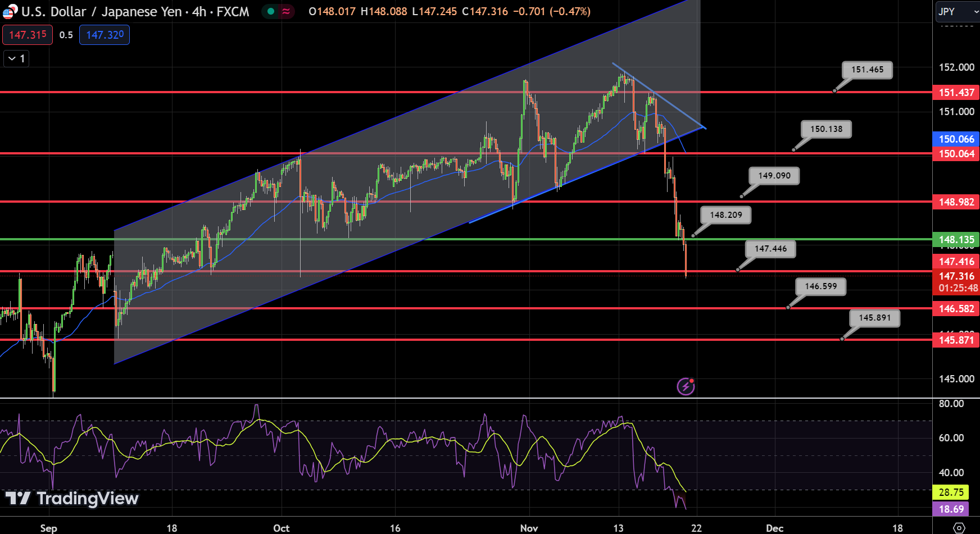Select the 146.599 callout label
980x534 pixels.
pyautogui.click(x=820, y=286)
